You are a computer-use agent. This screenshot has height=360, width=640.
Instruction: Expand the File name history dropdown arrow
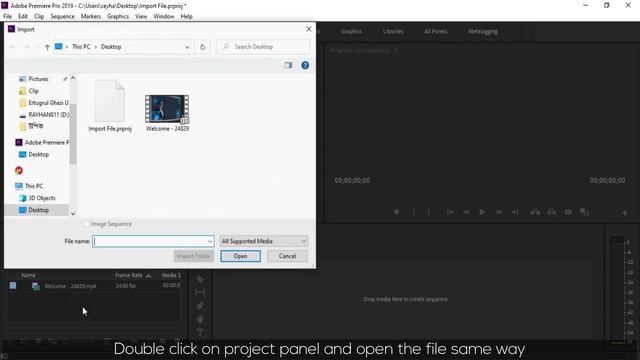point(210,242)
